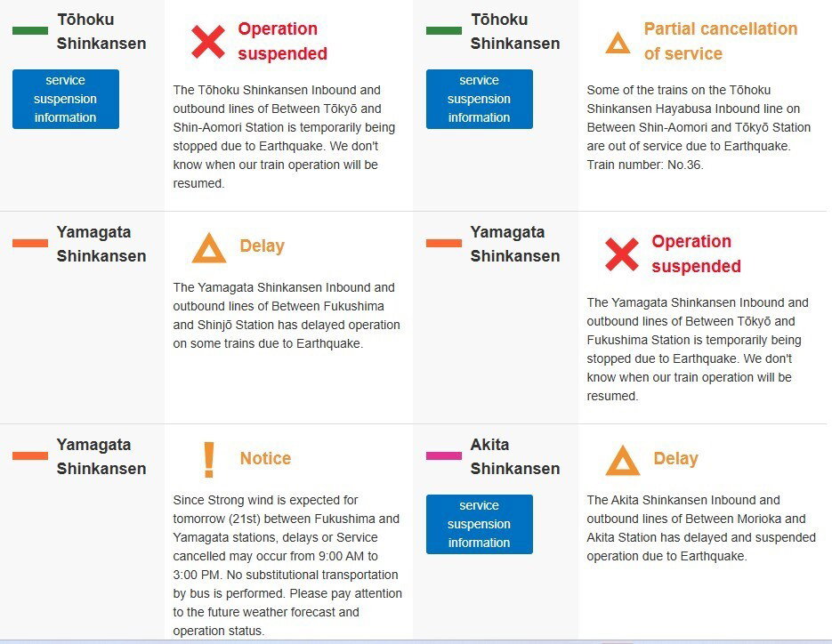Click the orange triangle icon for Akita Delay
This screenshot has width=832, height=644.
pyautogui.click(x=623, y=460)
